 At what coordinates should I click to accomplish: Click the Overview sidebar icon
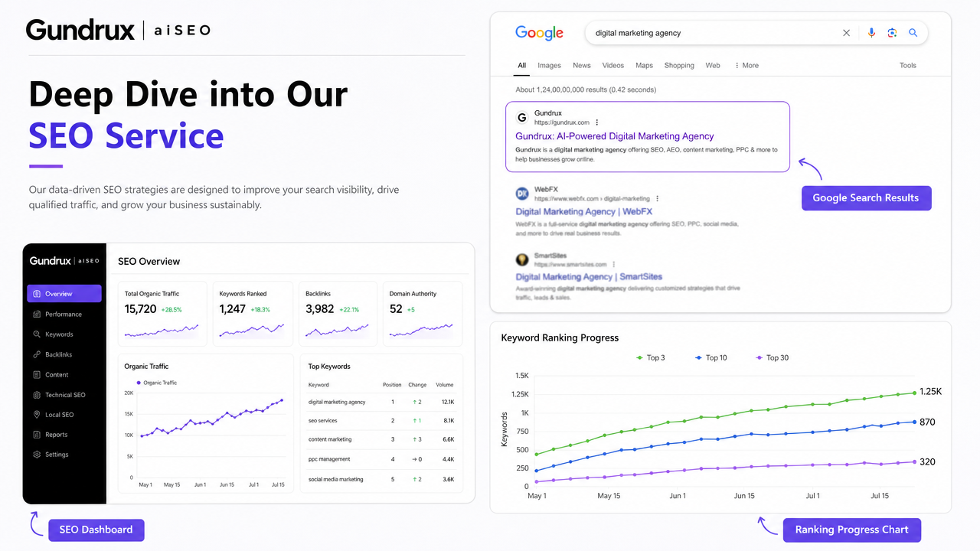37,294
